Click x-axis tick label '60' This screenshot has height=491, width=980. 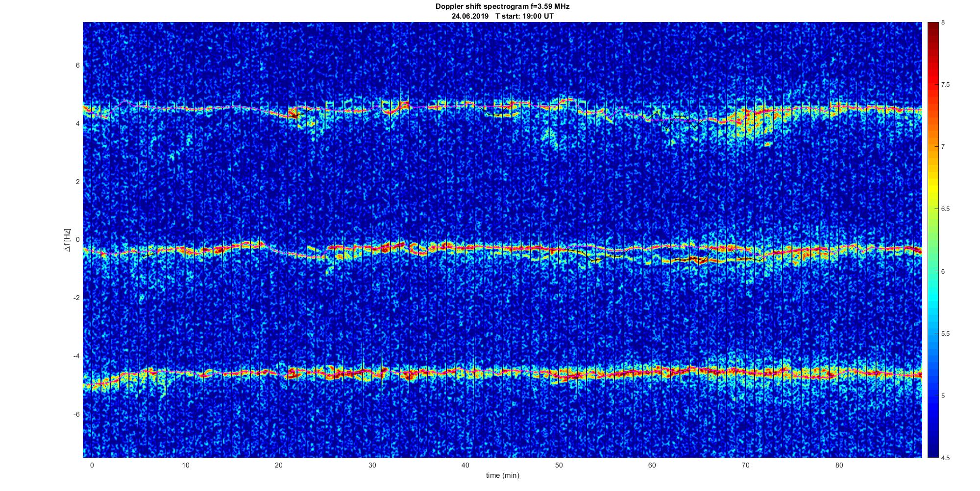point(652,465)
